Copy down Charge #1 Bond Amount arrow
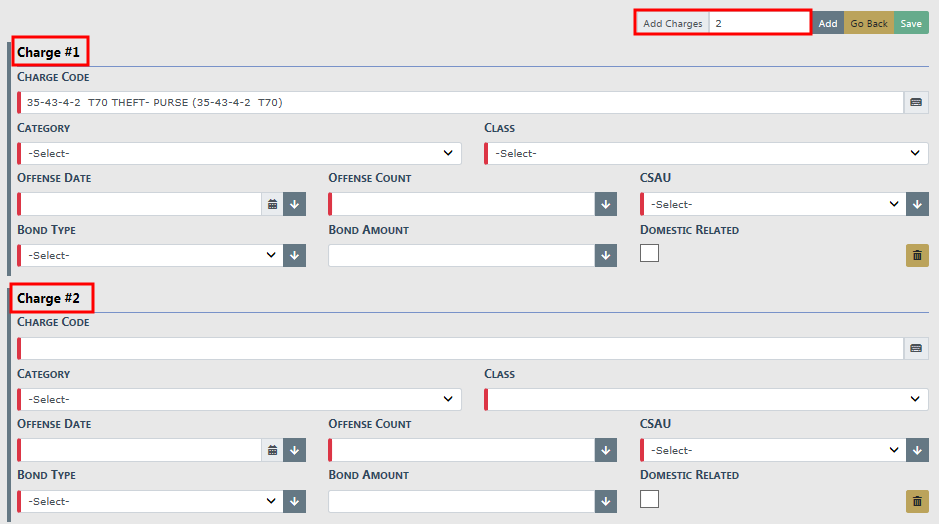 click(606, 255)
